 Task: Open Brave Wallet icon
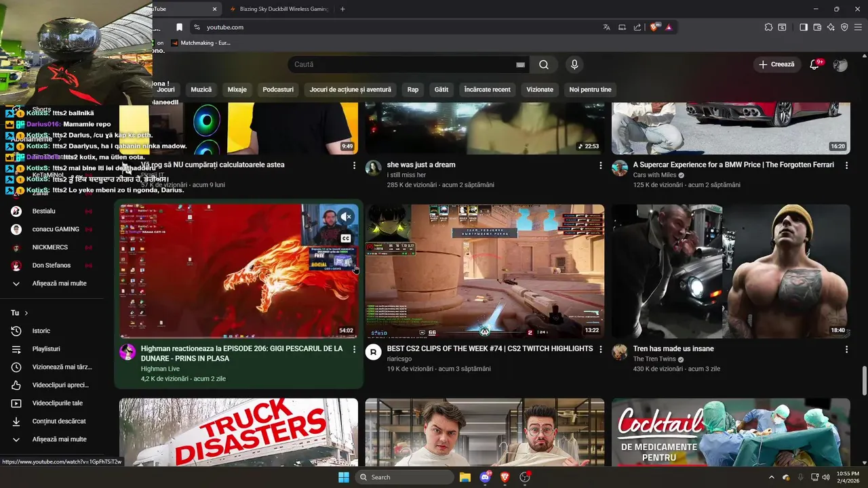(817, 27)
